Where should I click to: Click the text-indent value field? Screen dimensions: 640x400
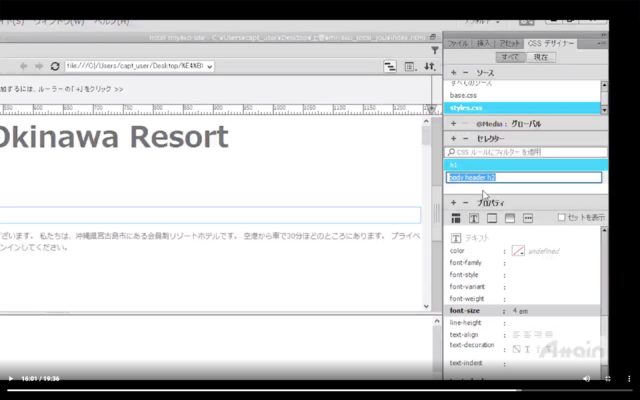tap(553, 363)
